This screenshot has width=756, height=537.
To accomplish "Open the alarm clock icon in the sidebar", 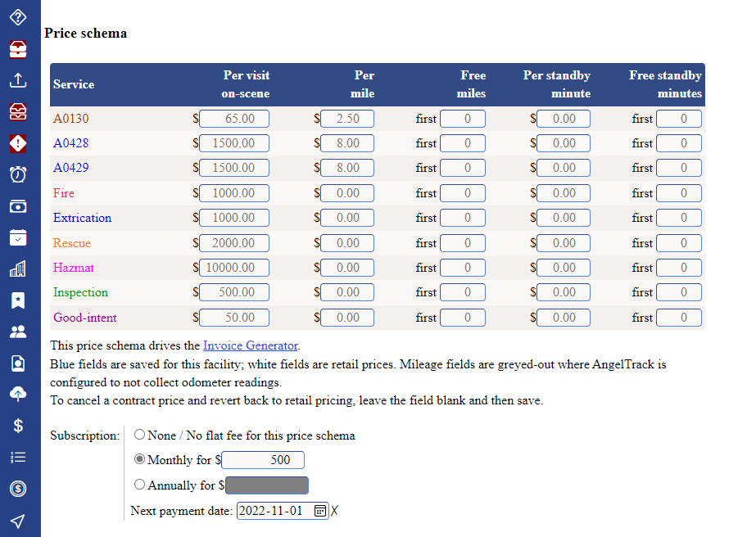I will [18, 174].
